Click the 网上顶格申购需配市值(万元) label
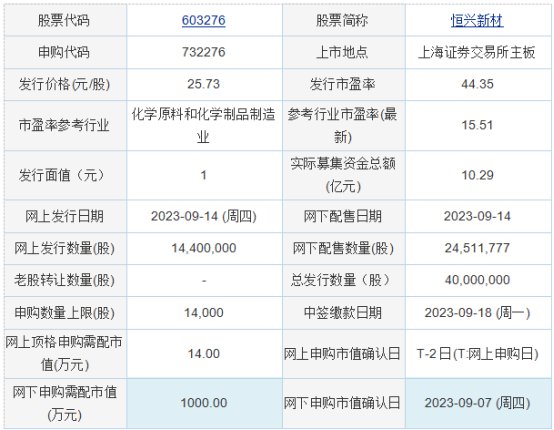Viewport: 554px width, 430px height. click(x=64, y=353)
